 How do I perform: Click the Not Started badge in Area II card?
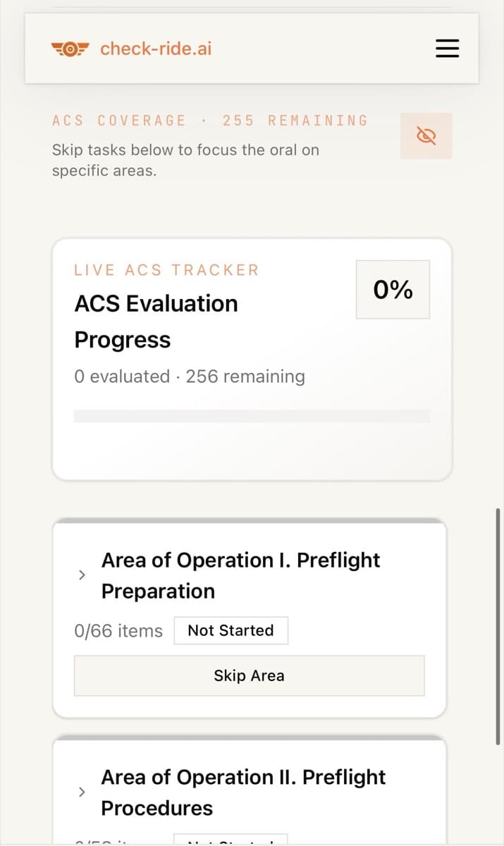[231, 839]
